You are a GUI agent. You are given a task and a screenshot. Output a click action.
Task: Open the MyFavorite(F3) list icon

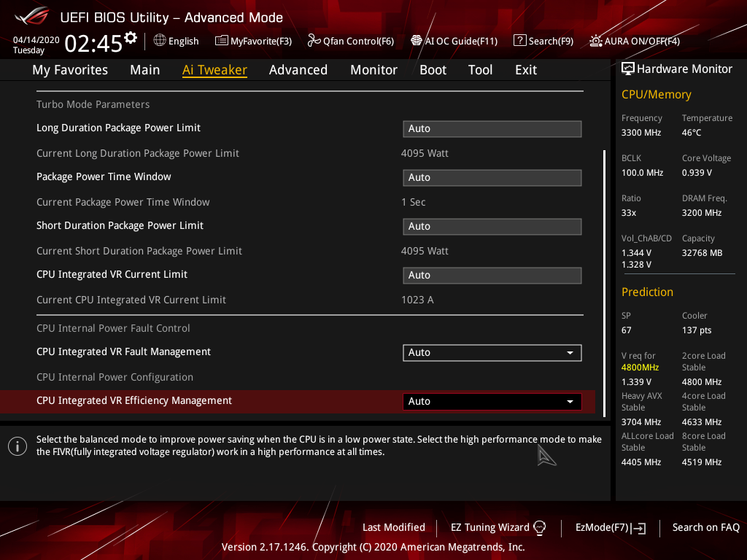221,41
